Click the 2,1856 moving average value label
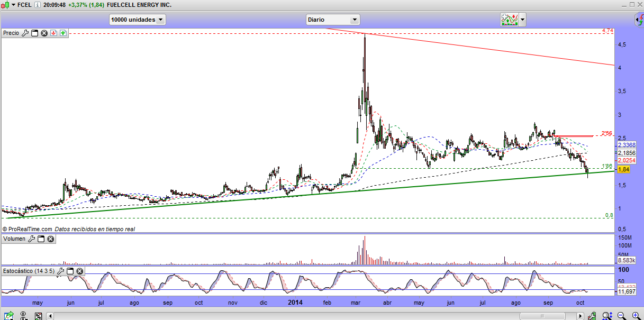The width and height of the screenshot is (644, 320). 627,152
